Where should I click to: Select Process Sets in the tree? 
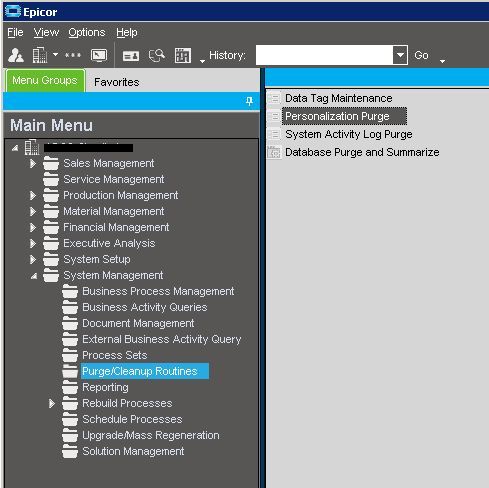coord(115,355)
